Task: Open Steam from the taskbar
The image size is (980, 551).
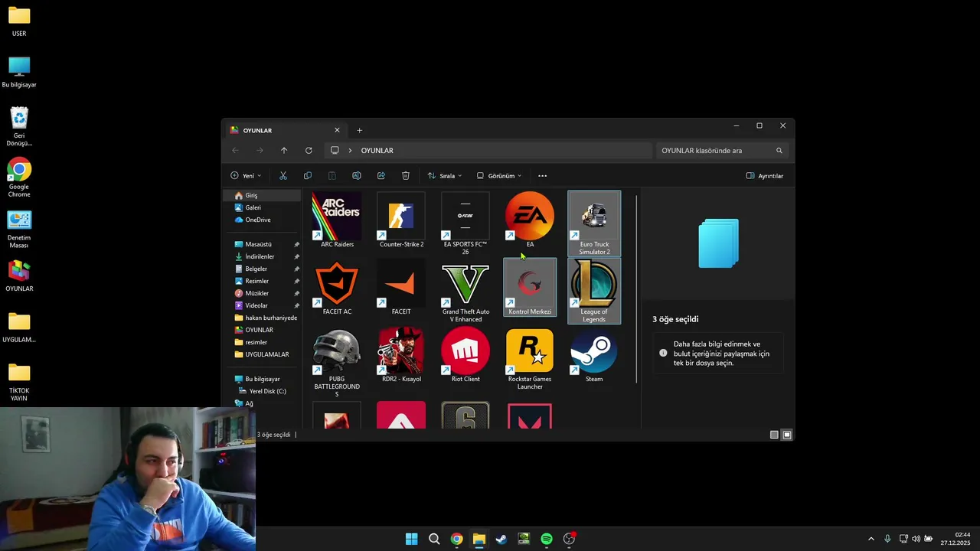Action: (501, 539)
